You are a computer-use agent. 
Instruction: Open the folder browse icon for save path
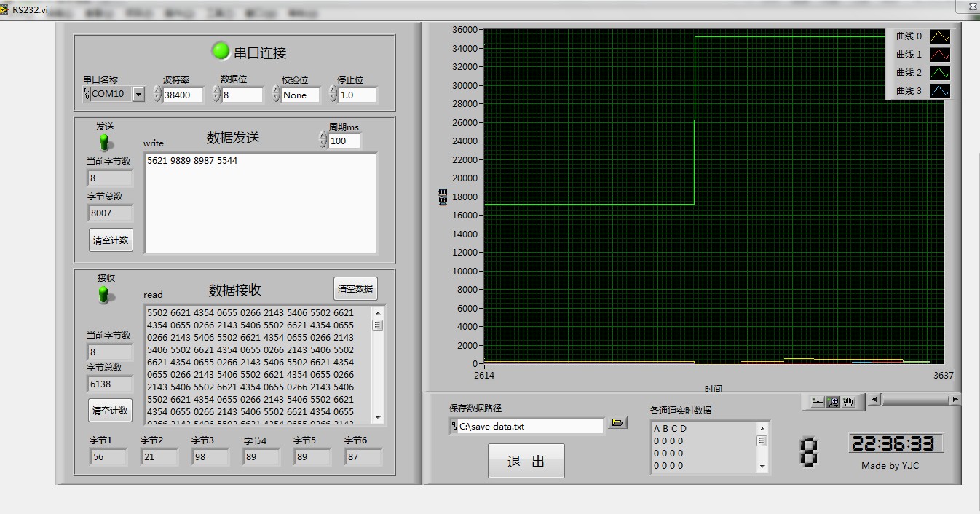[x=617, y=422]
